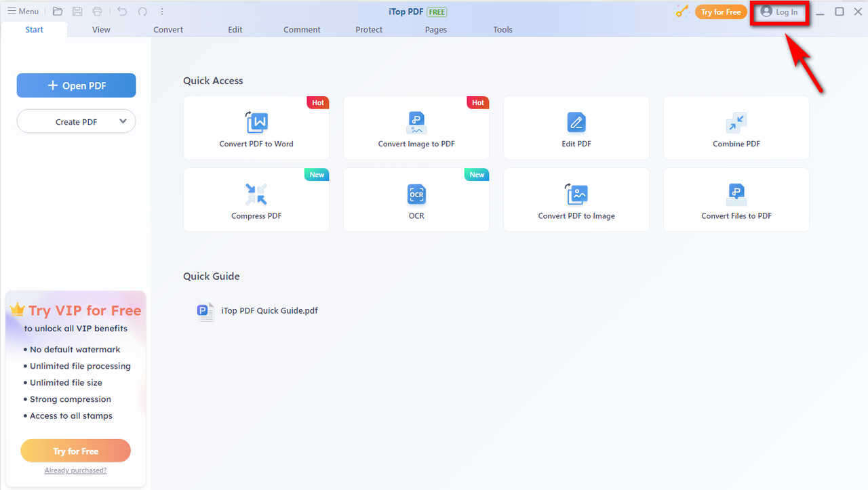
Task: Maximize the iTop PDF window
Action: coord(840,12)
